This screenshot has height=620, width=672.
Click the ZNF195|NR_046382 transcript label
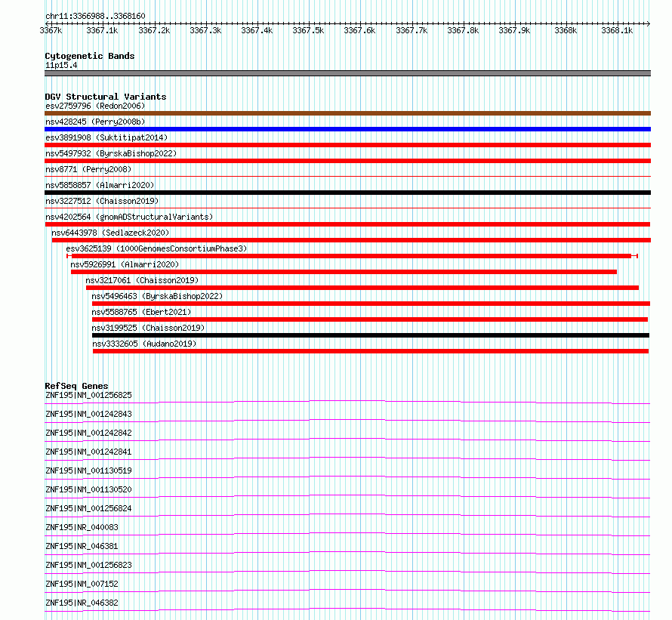tap(82, 603)
